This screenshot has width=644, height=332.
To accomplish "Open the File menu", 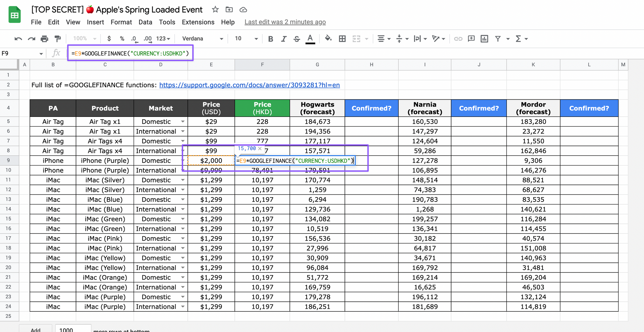I will click(36, 22).
